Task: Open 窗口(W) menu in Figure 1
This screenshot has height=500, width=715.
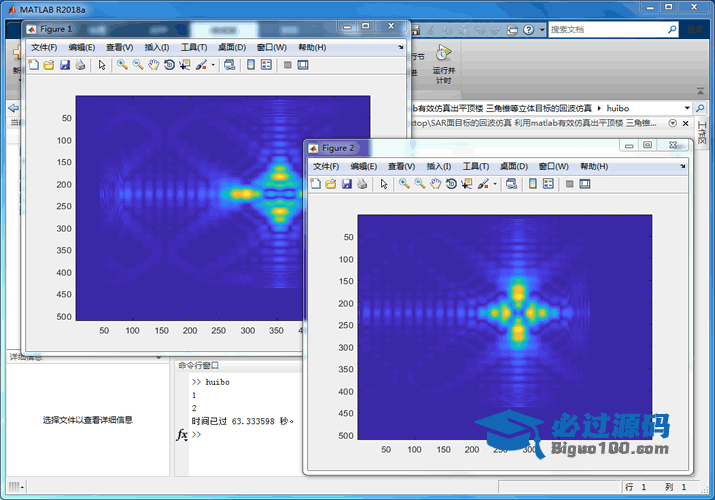Action: (271, 47)
